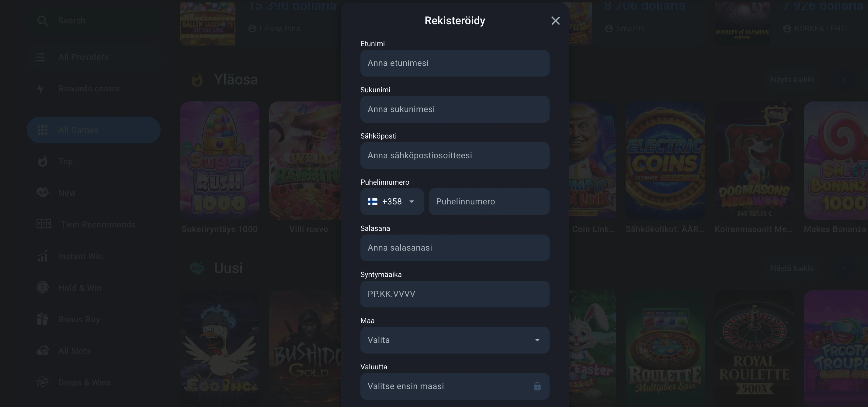The width and height of the screenshot is (868, 407).
Task: Click the Bonus Buy gift icon
Action: 43,319
